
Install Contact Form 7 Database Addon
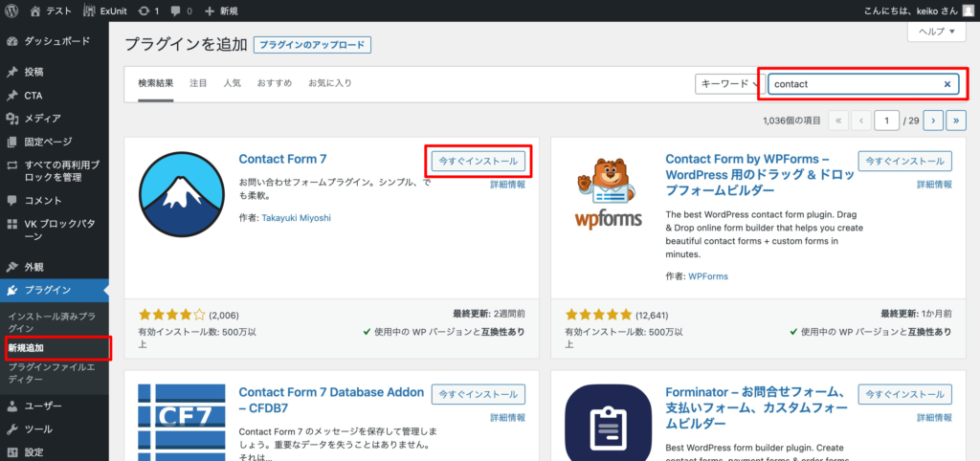(479, 394)
